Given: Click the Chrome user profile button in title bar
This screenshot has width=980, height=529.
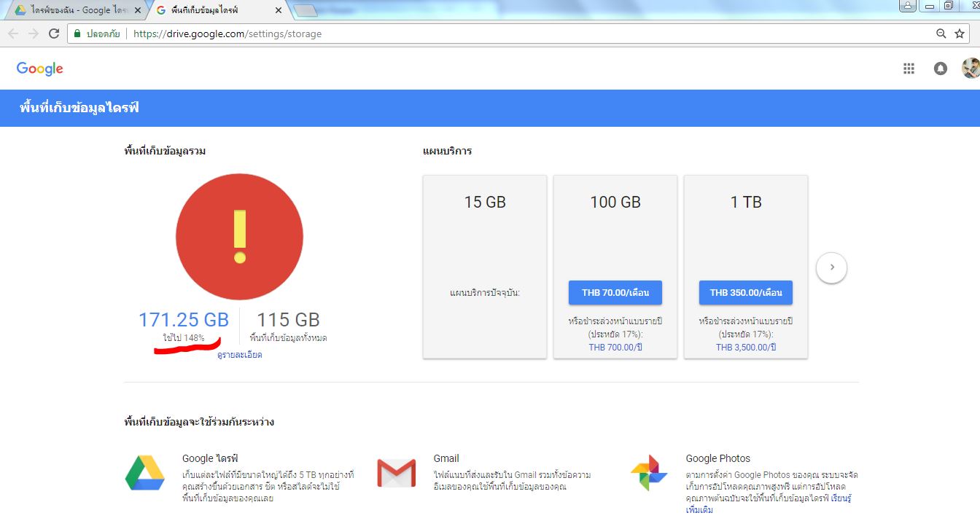Looking at the screenshot, I should (x=908, y=6).
